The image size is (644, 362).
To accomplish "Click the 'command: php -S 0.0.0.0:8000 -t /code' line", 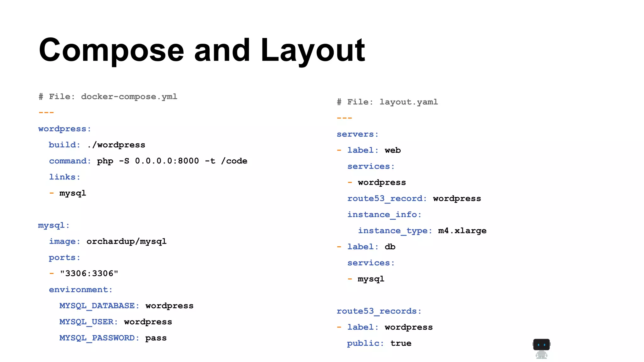I will (x=148, y=161).
